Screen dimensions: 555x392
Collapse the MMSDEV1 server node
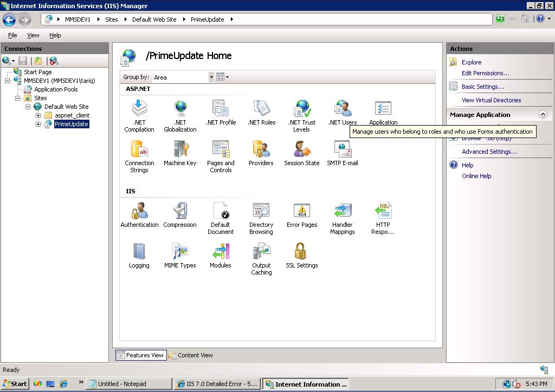click(x=7, y=81)
